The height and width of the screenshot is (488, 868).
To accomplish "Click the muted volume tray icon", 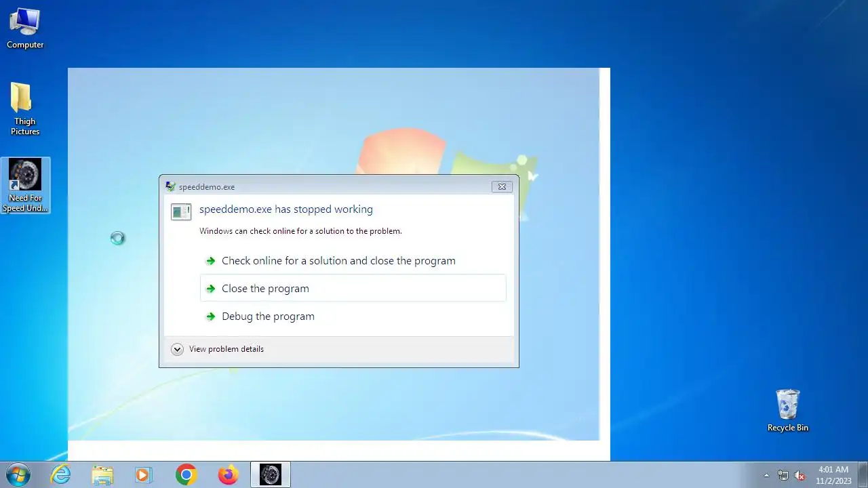I will pyautogui.click(x=800, y=475).
